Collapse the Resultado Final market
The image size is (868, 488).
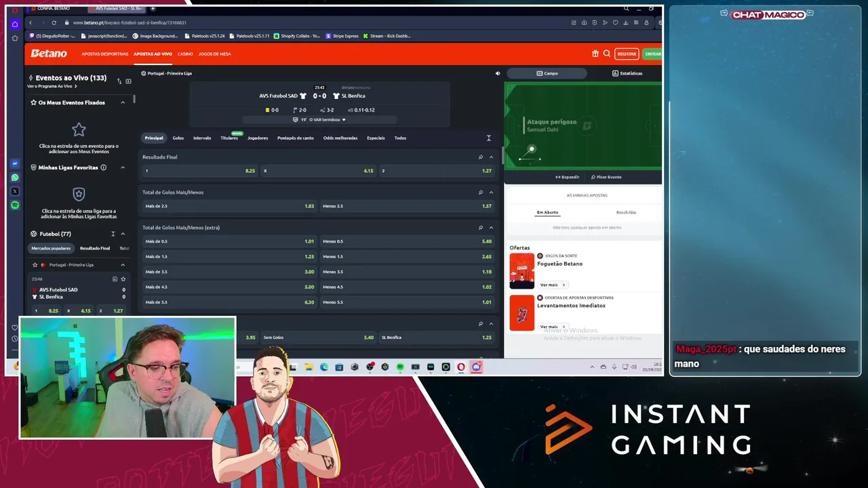click(x=491, y=157)
